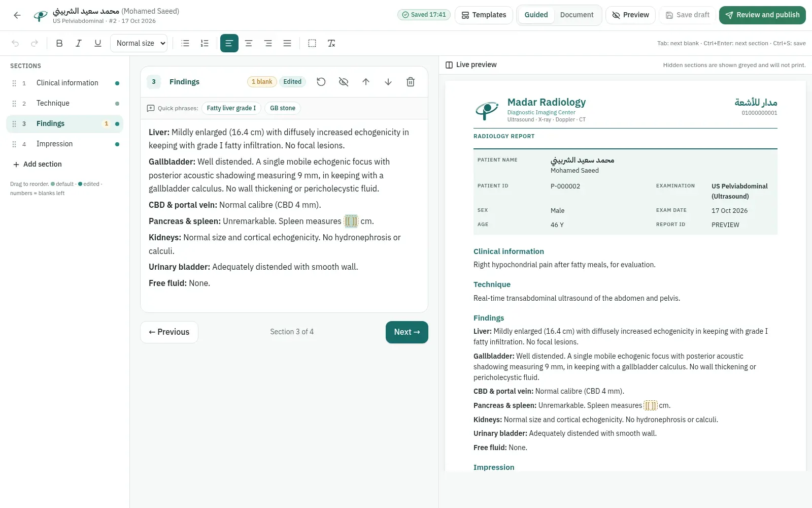Go to Next section
Viewport: 812px width, 508px height.
point(407,332)
